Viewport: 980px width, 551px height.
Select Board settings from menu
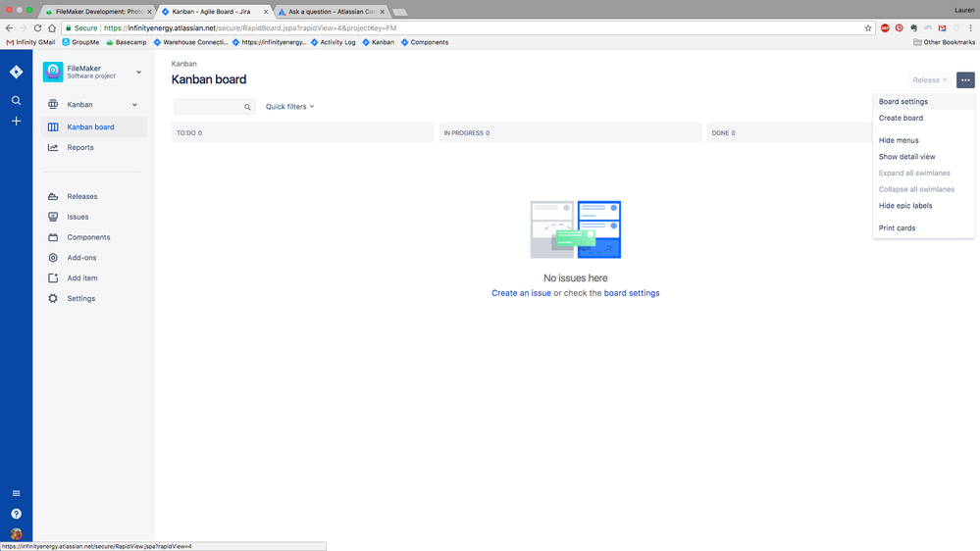[924, 101]
